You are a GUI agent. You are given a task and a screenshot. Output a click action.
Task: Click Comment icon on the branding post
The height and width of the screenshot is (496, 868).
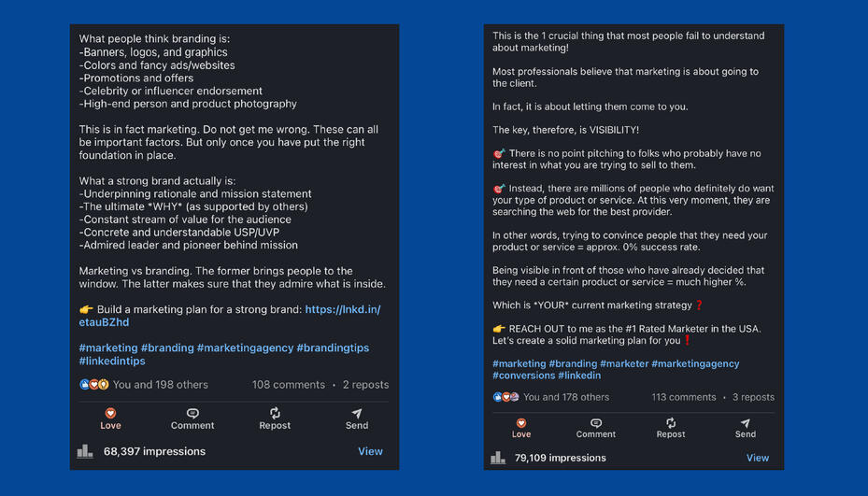[x=192, y=413]
